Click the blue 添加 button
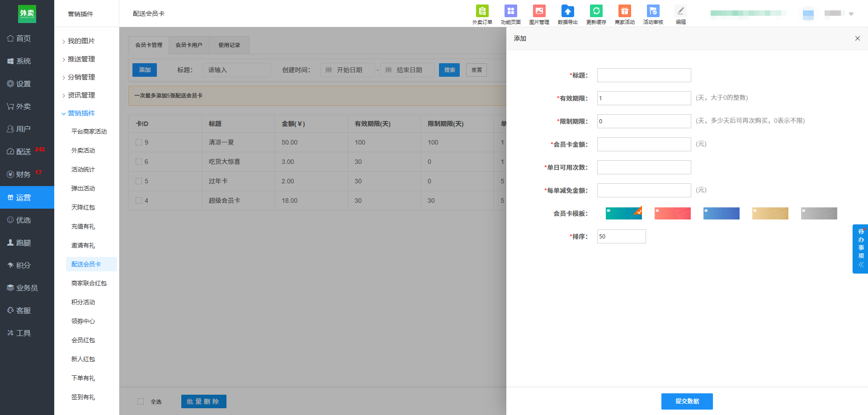 point(145,70)
